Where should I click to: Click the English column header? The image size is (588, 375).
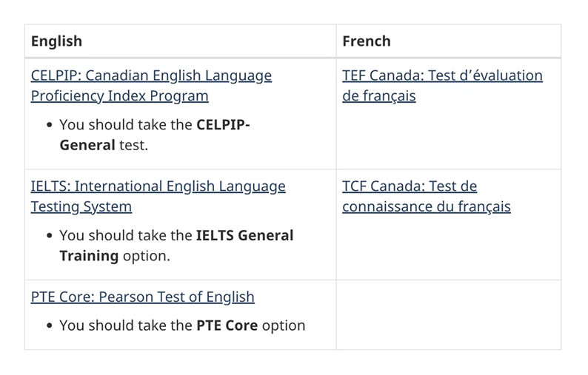56,41
